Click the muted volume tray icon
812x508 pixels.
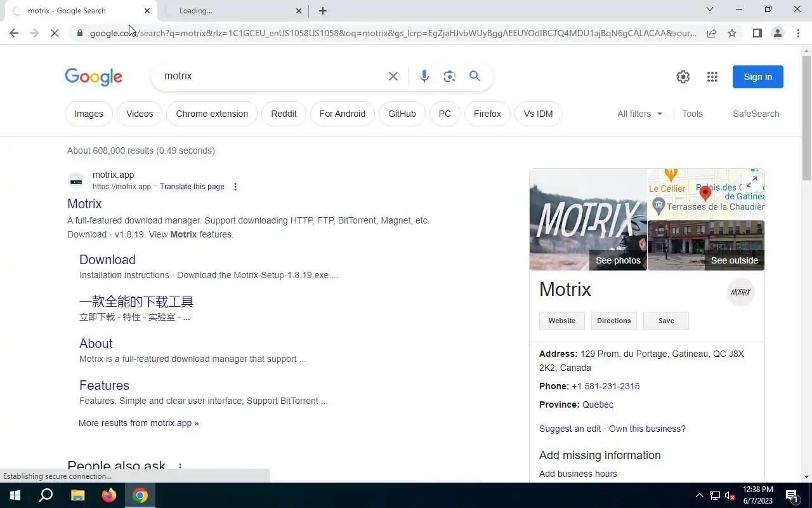coord(730,495)
